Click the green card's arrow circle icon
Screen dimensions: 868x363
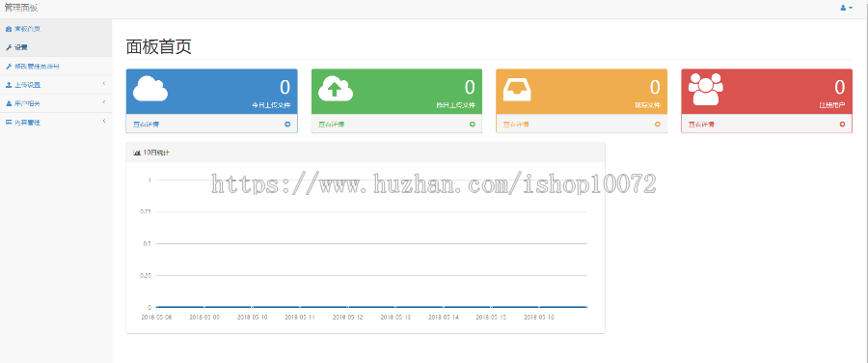click(473, 125)
